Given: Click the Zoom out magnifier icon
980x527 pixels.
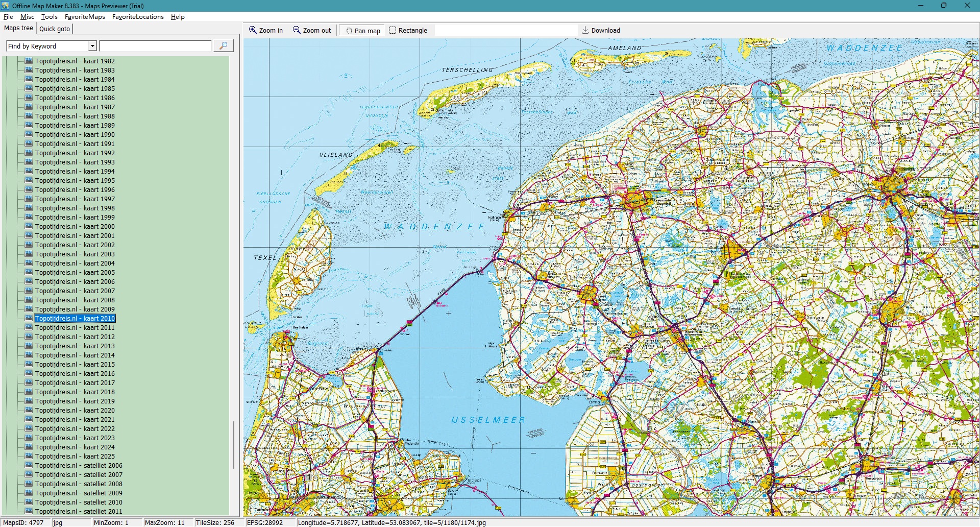Looking at the screenshot, I should tap(297, 30).
